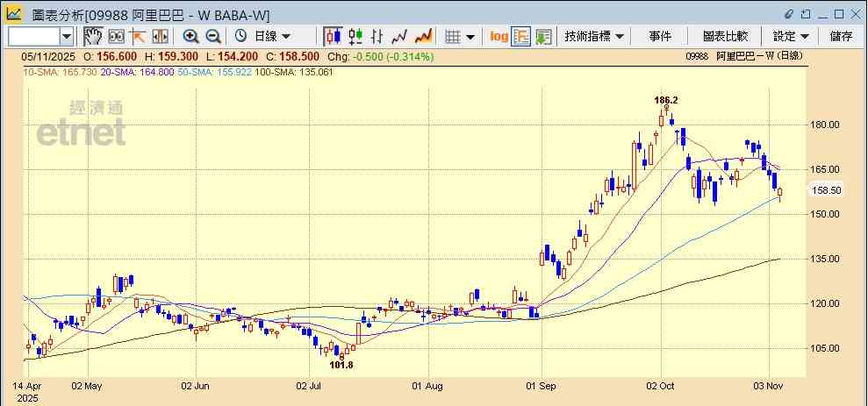The height and width of the screenshot is (406, 868).
Task: Select the orange area chart type
Action: 423,36
